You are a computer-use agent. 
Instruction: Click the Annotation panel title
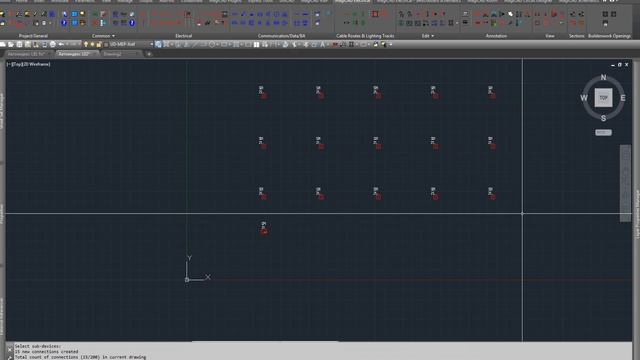pyautogui.click(x=496, y=36)
